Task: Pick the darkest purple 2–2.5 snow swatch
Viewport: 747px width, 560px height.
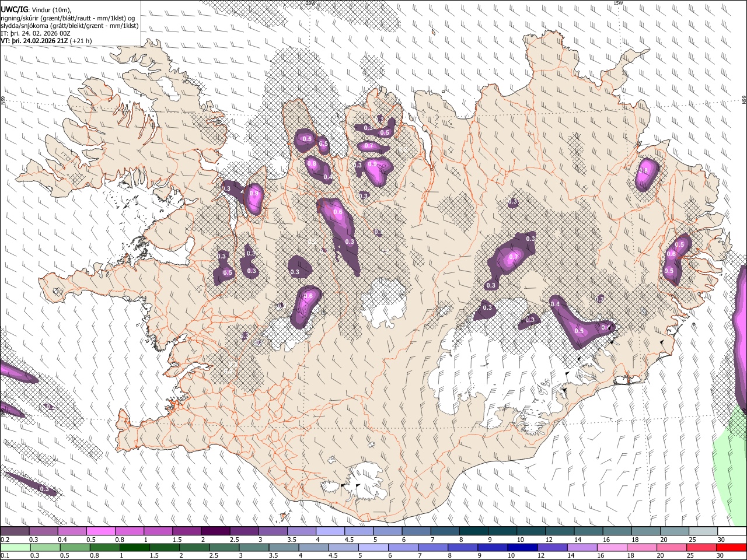Action: tap(215, 531)
